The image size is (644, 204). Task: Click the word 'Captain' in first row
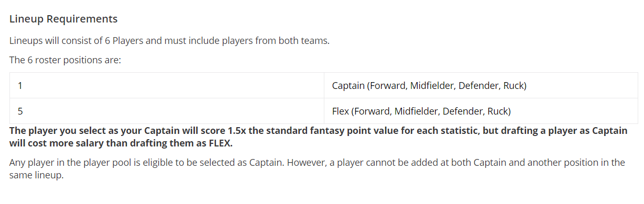point(348,85)
